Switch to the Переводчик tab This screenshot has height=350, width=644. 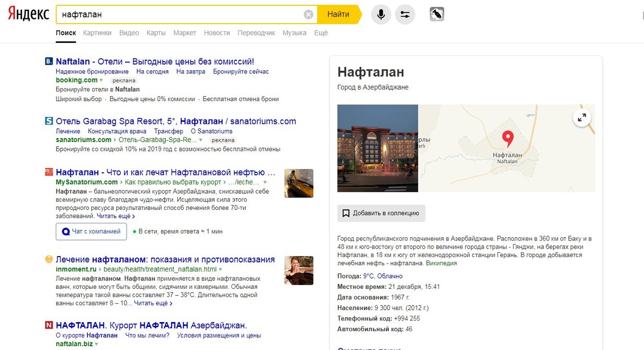pos(257,33)
